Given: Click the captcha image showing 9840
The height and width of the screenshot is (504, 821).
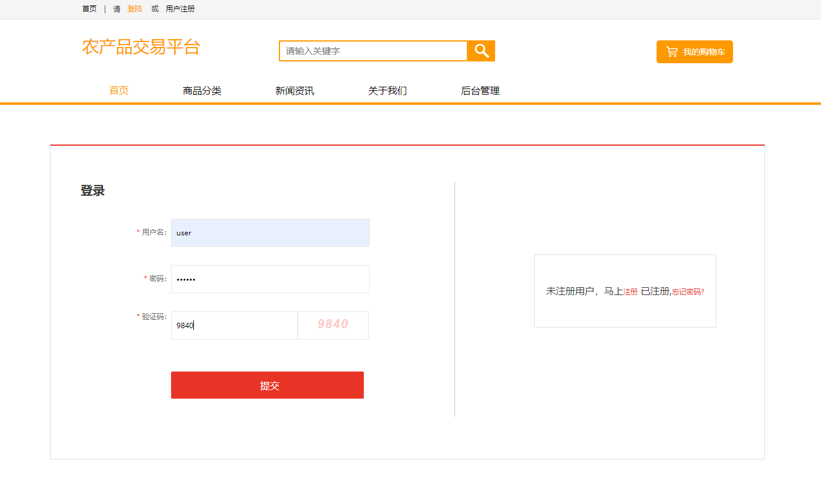Looking at the screenshot, I should coord(332,325).
